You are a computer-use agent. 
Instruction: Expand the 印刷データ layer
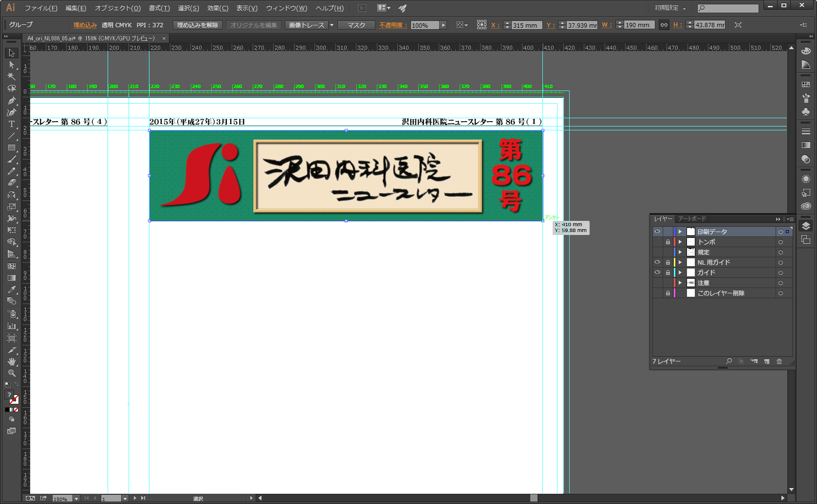pos(680,232)
